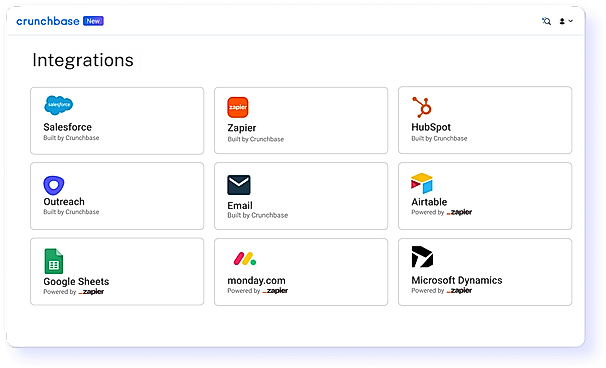Click the monday.com colorful logo
The height and width of the screenshot is (368, 606).
tap(245, 259)
